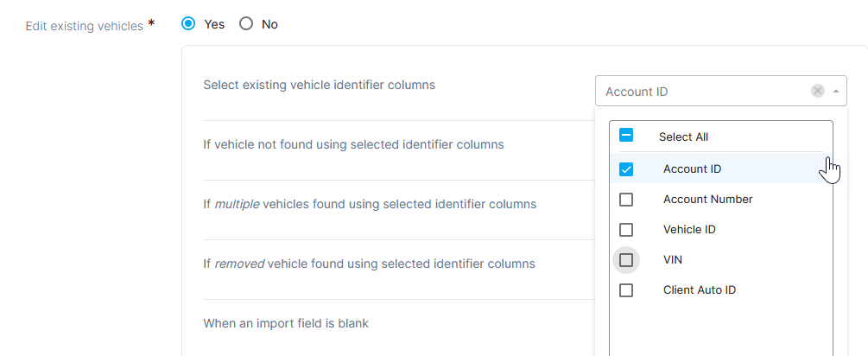Select the Yes radio button
This screenshot has height=356, width=868.
click(x=188, y=24)
